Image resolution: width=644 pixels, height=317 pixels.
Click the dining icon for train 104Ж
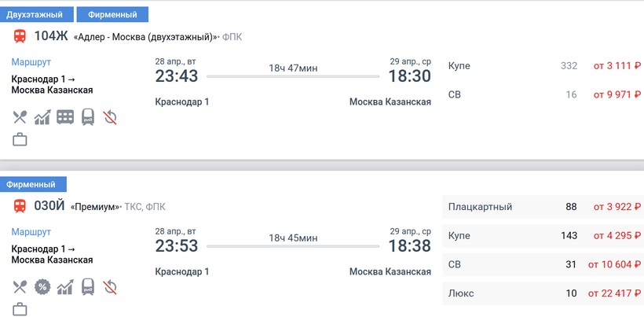20,117
